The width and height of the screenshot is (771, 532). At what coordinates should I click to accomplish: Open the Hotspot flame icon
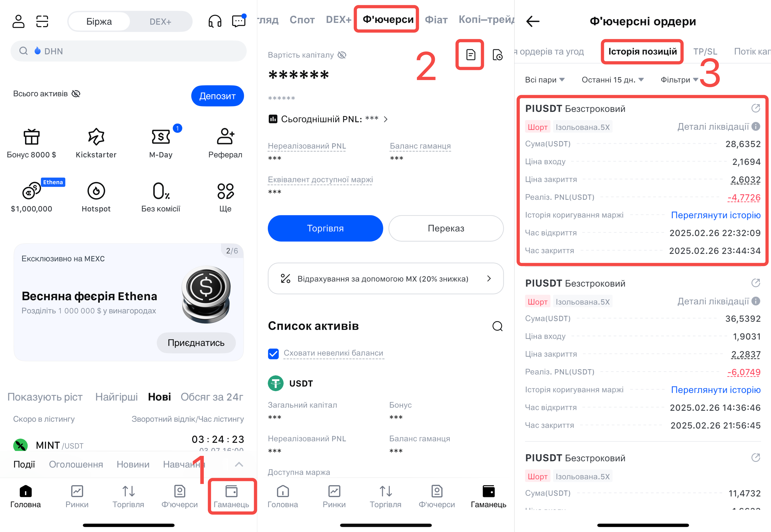click(x=96, y=191)
